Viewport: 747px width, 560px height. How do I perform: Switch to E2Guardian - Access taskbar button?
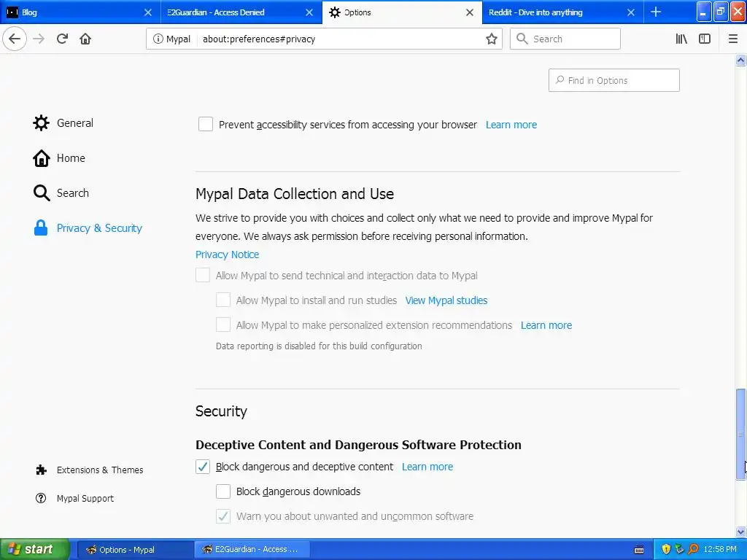(252, 550)
